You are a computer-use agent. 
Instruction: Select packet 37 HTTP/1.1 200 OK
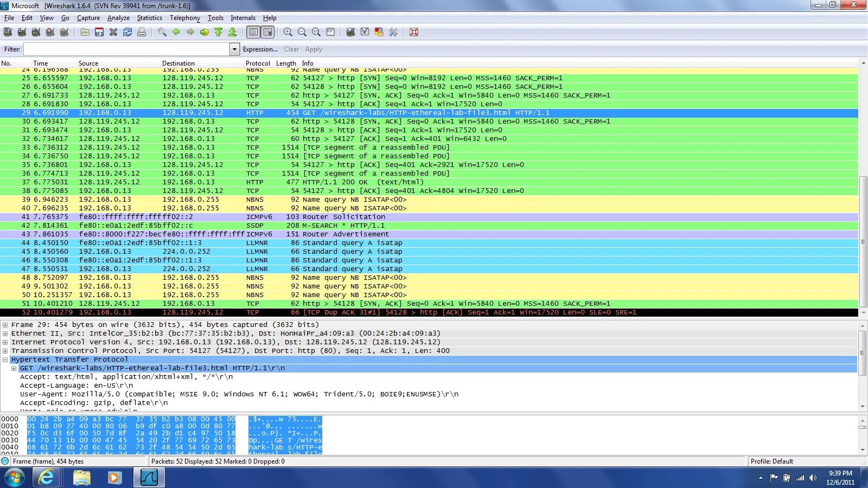pos(429,182)
